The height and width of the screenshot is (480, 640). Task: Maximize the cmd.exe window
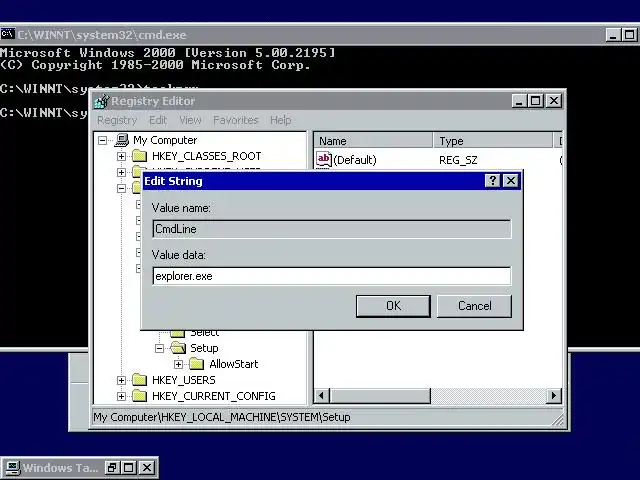pos(629,35)
